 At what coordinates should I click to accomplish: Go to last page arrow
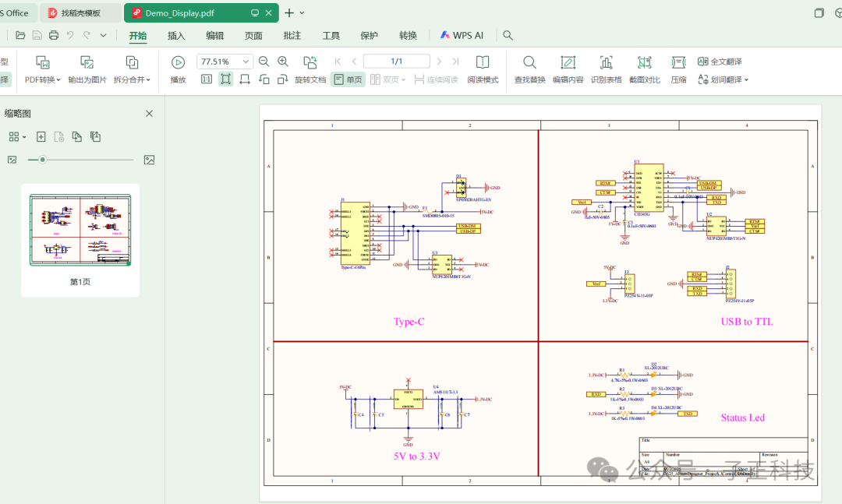click(455, 62)
